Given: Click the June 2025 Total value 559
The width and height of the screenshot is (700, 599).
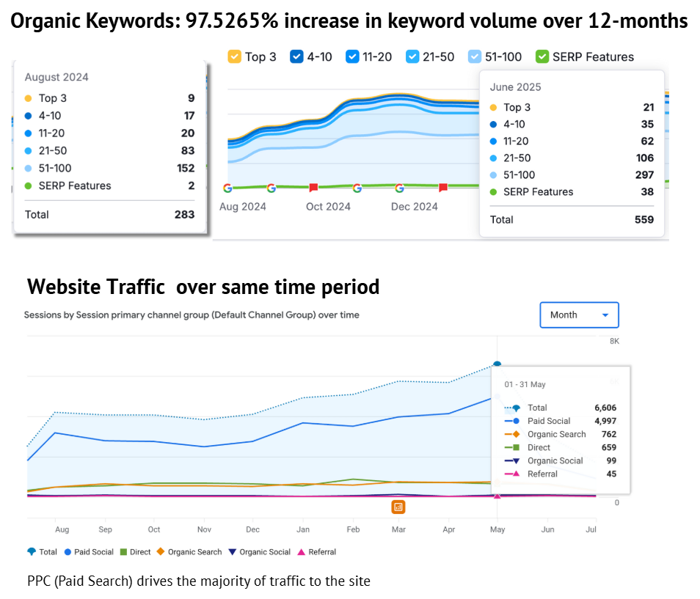Looking at the screenshot, I should [644, 219].
